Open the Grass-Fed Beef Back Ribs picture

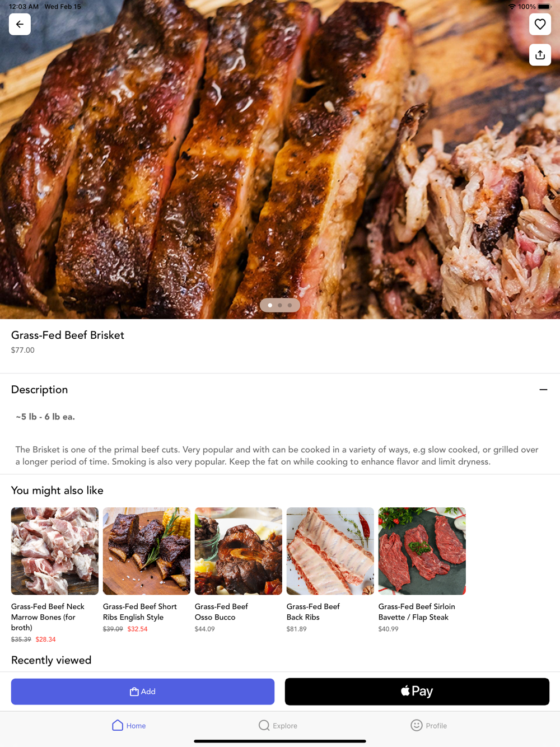(x=330, y=551)
